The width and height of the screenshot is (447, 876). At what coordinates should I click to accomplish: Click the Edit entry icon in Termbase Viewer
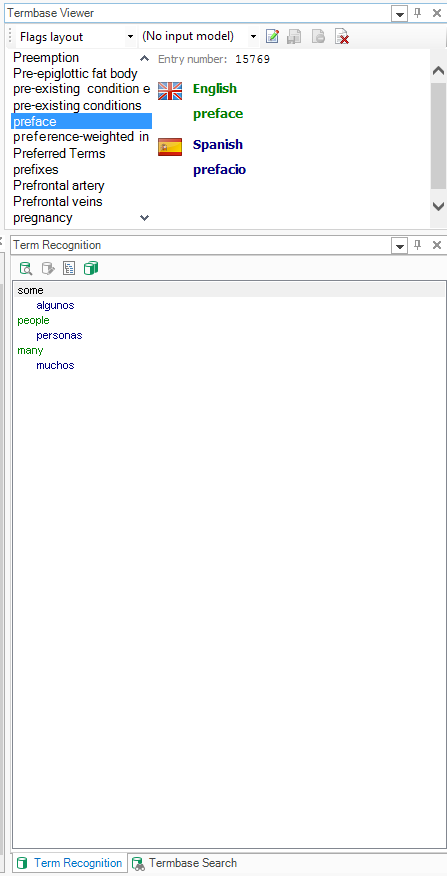tap(272, 37)
